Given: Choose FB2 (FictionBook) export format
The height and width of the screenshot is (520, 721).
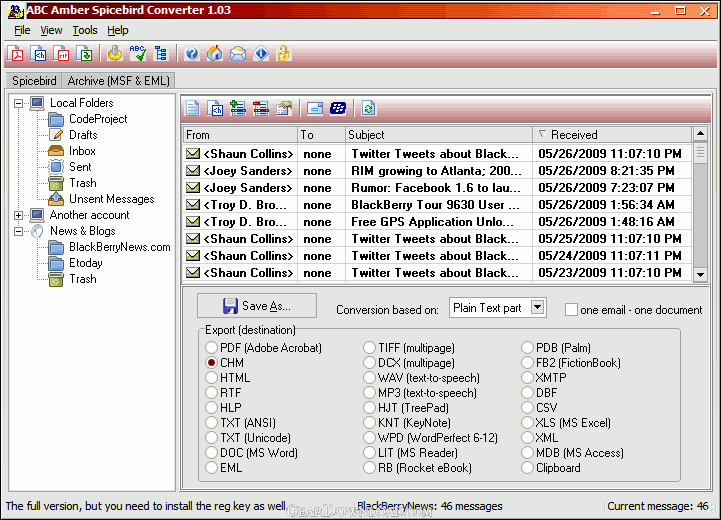Looking at the screenshot, I should click(x=571, y=363).
